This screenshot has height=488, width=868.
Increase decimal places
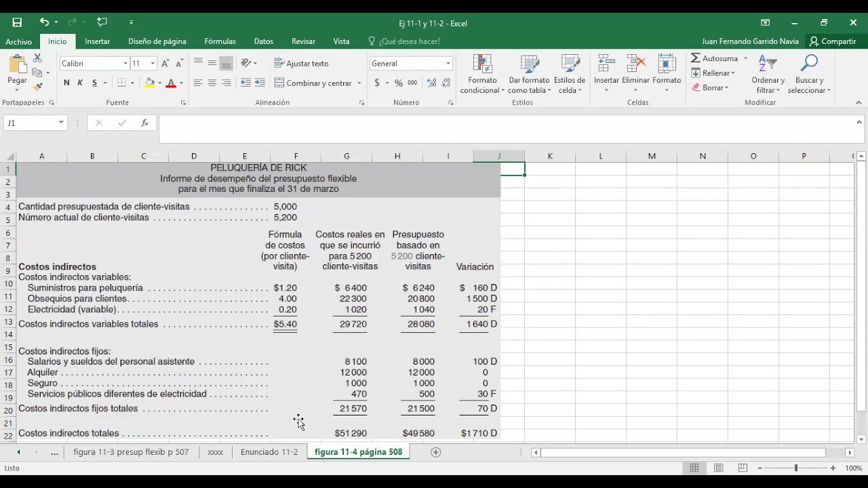pyautogui.click(x=431, y=83)
